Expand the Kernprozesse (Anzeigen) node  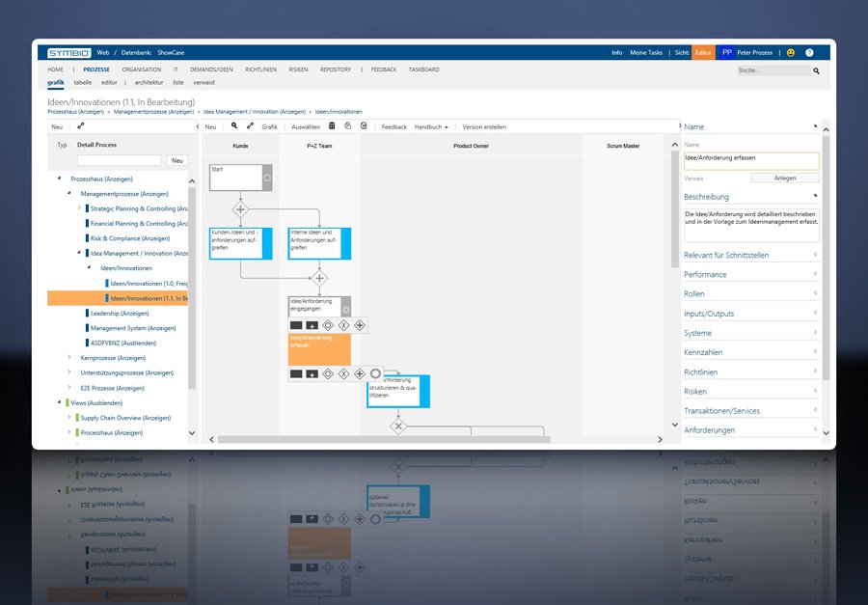pos(69,357)
